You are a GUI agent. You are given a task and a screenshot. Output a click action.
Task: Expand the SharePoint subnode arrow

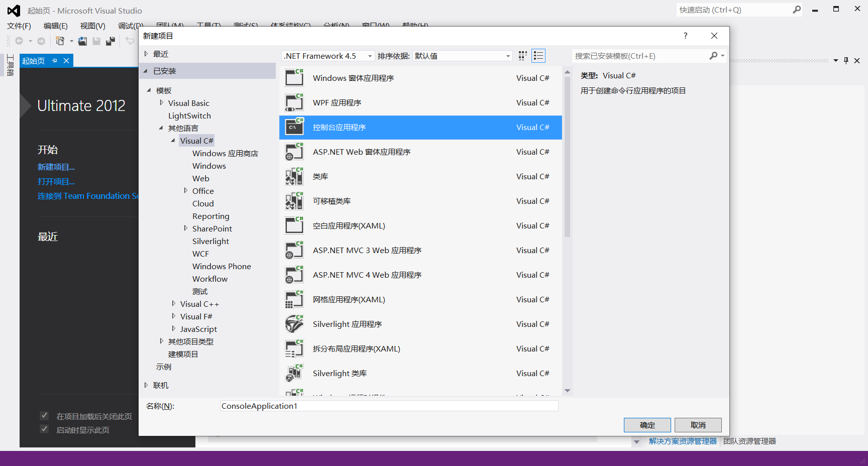pyautogui.click(x=185, y=228)
